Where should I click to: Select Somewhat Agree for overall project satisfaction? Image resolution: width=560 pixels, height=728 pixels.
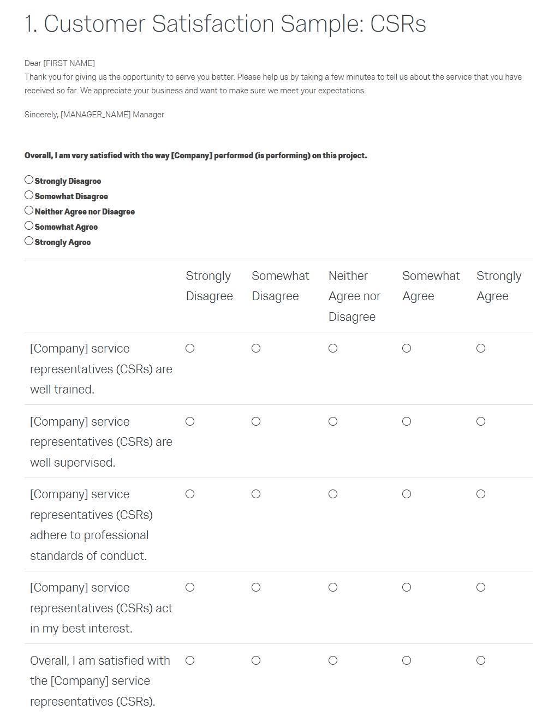[x=29, y=225]
